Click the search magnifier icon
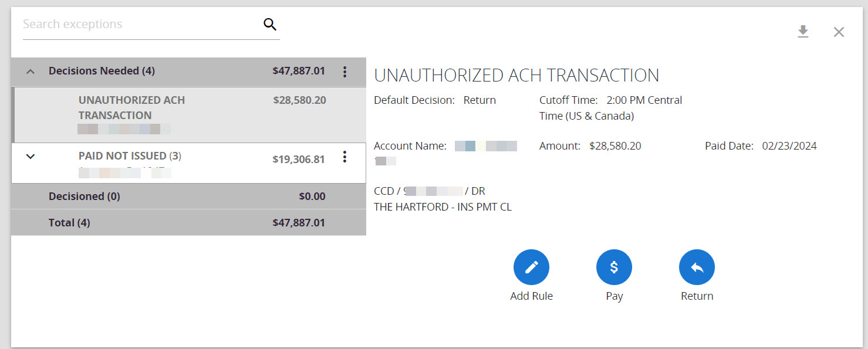The height and width of the screenshot is (349, 868). (269, 24)
